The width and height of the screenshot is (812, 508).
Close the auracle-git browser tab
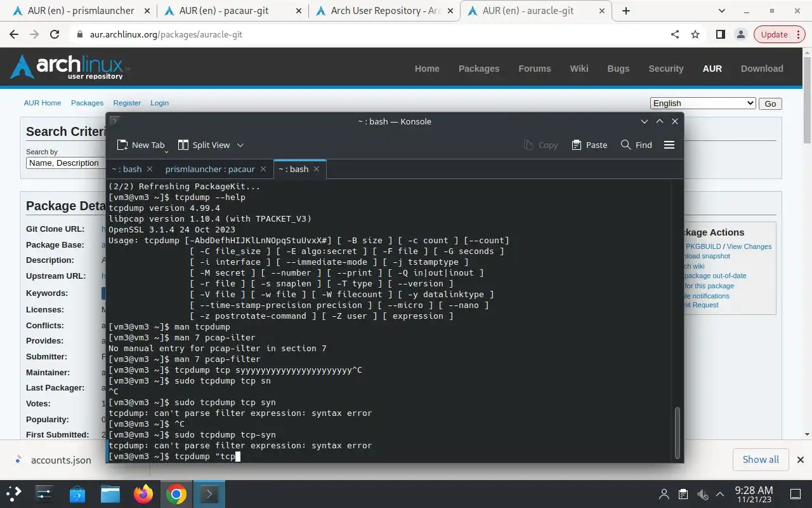point(601,11)
